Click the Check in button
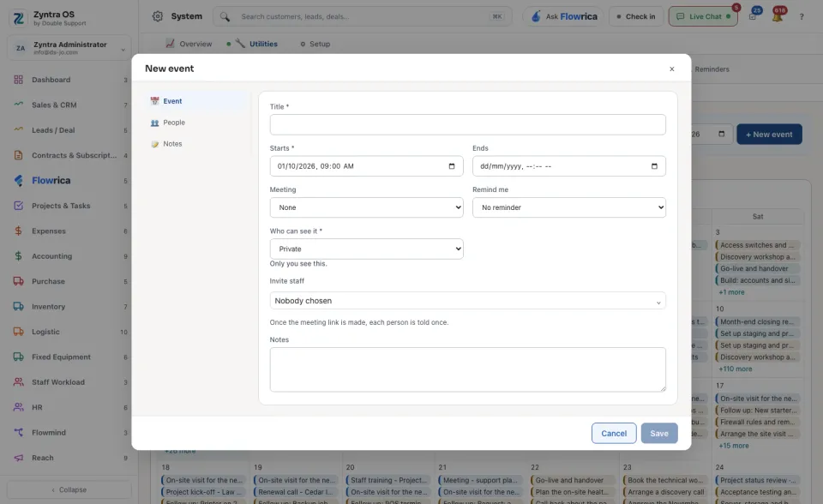Image resolution: width=823 pixels, height=504 pixels. click(x=636, y=16)
